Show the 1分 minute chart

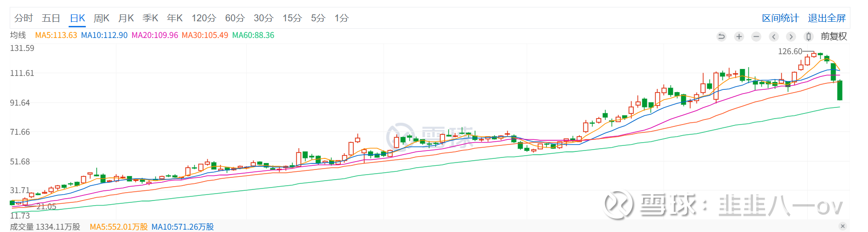pos(342,18)
